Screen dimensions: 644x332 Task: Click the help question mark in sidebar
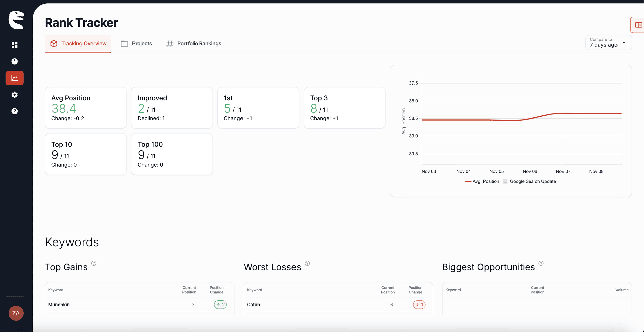(14, 111)
